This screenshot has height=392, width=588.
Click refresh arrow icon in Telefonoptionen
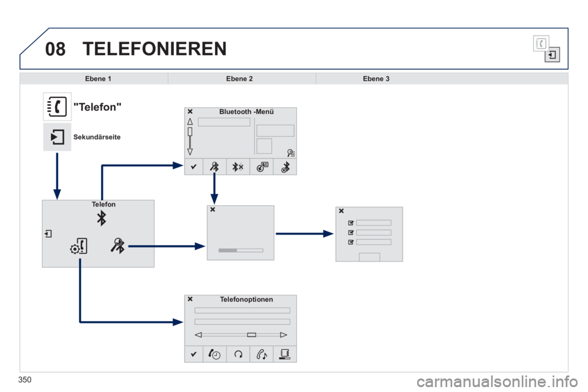pos(238,354)
